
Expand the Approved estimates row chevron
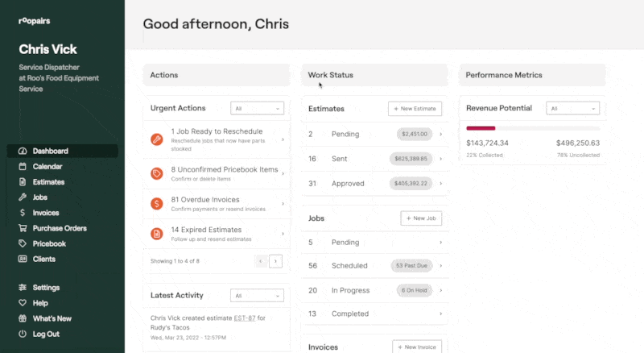point(440,184)
